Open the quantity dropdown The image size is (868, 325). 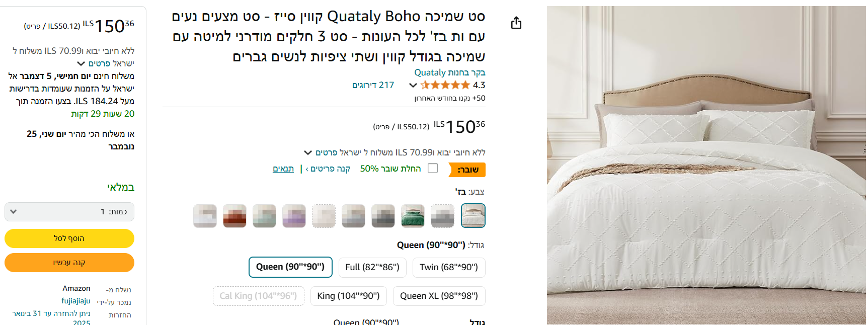(x=69, y=212)
